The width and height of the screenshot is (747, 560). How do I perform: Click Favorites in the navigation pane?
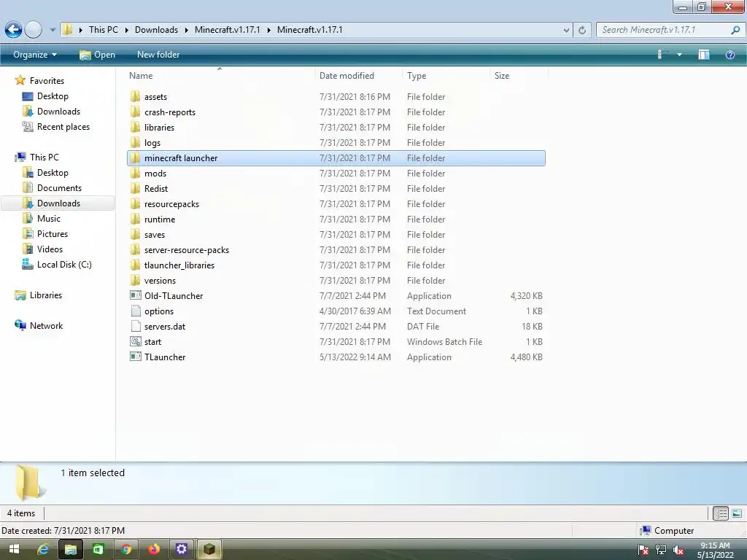pyautogui.click(x=47, y=81)
